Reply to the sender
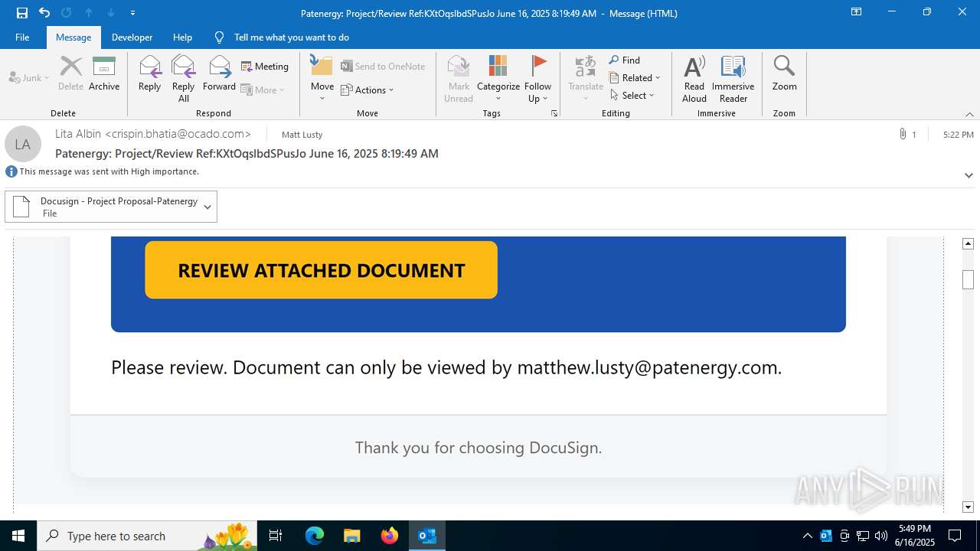Image resolution: width=980 pixels, height=551 pixels. [x=149, y=73]
